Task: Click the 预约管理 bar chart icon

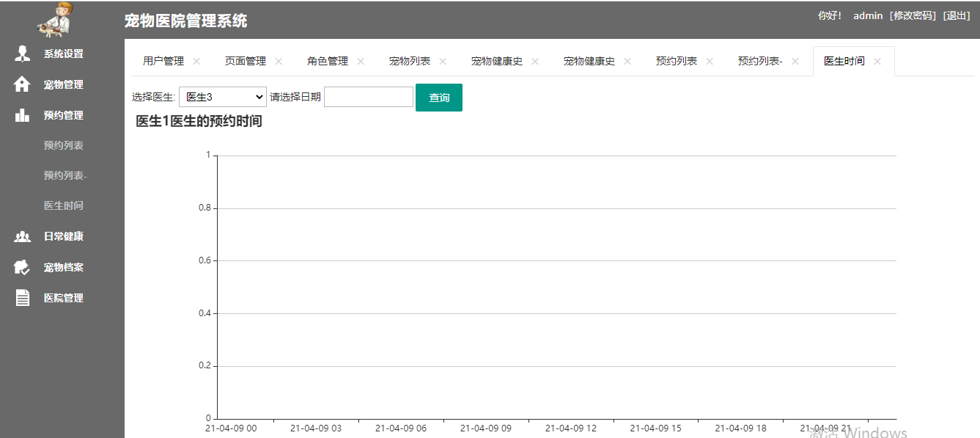Action: point(23,115)
